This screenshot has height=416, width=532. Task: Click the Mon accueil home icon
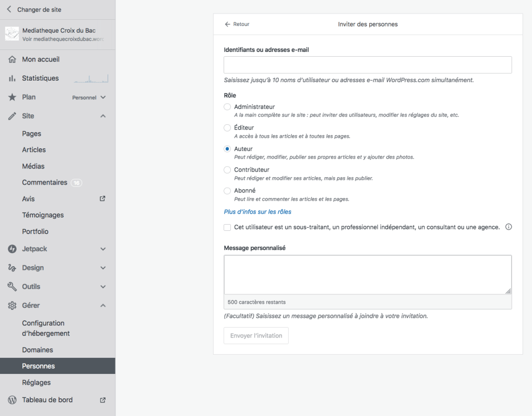click(x=12, y=59)
